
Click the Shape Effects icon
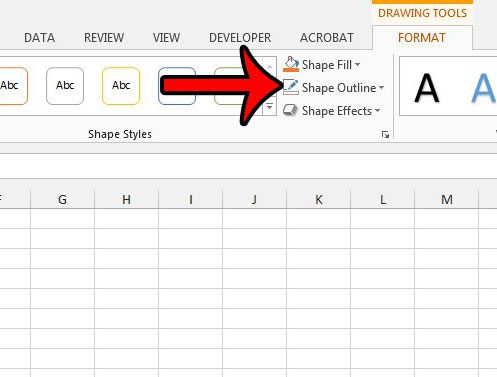click(290, 110)
